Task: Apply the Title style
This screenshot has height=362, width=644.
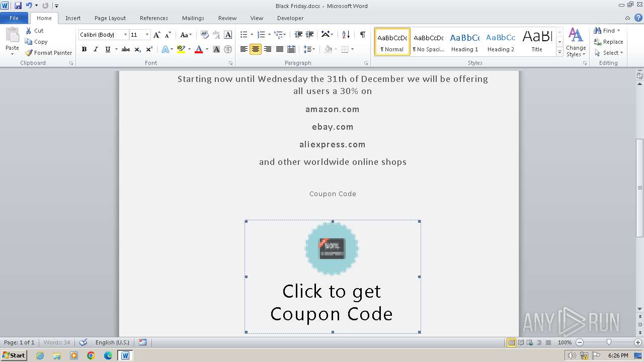Action: pyautogui.click(x=537, y=42)
